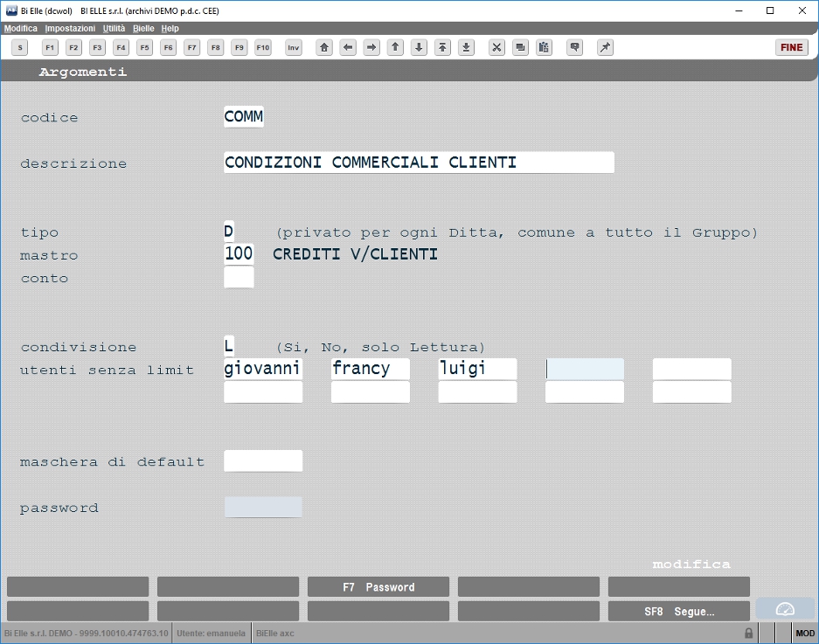Open the Bielle menu
Screen dimensions: 819x644
(x=143, y=28)
